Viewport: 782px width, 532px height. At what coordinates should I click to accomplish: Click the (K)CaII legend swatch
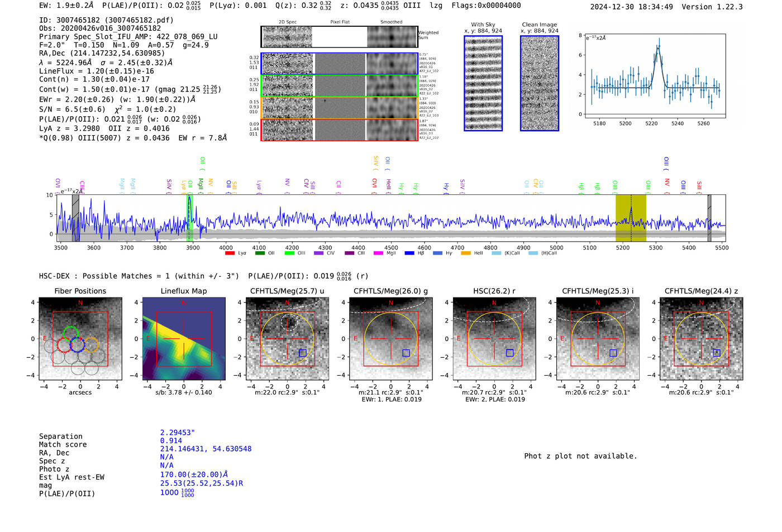496,253
